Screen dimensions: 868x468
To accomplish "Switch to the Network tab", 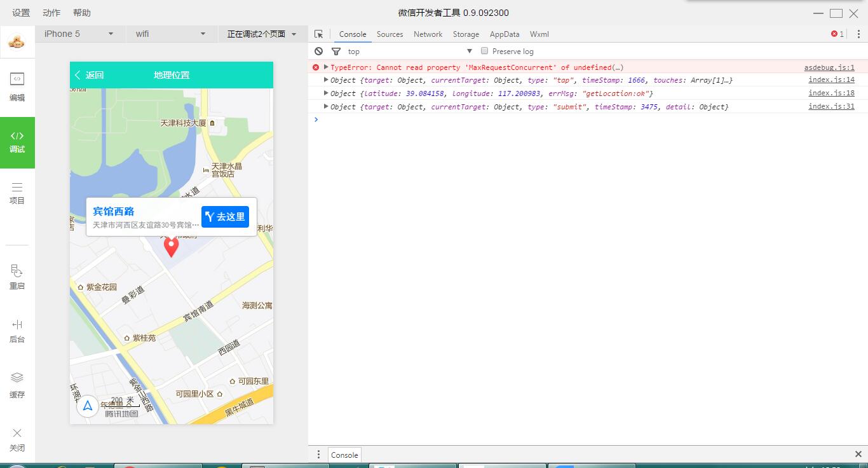I will (428, 34).
